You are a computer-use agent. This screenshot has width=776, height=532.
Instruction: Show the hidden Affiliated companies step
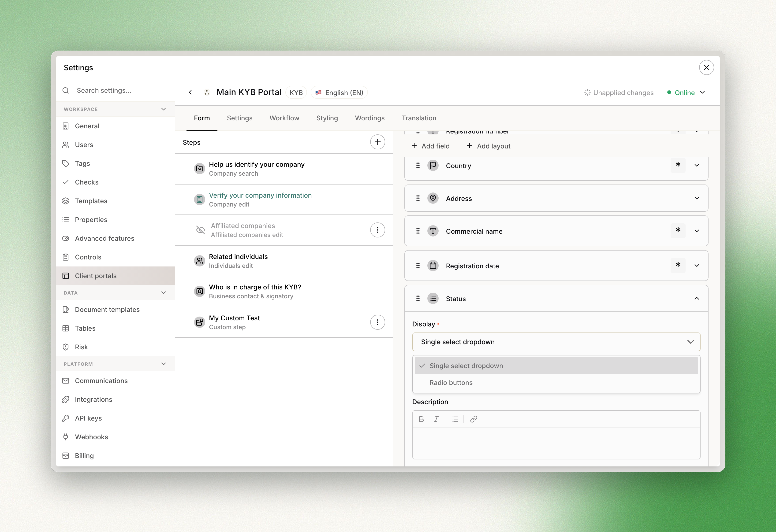tap(200, 230)
